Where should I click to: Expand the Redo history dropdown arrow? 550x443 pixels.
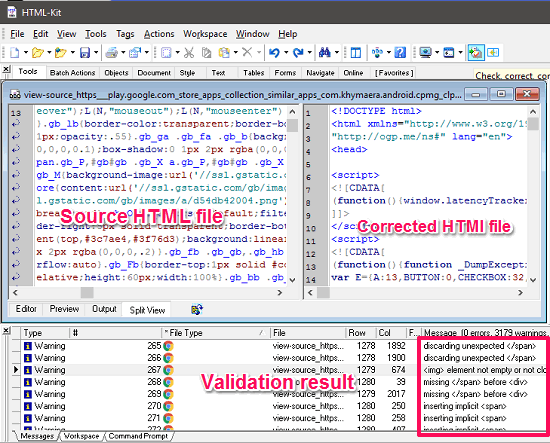[309, 53]
